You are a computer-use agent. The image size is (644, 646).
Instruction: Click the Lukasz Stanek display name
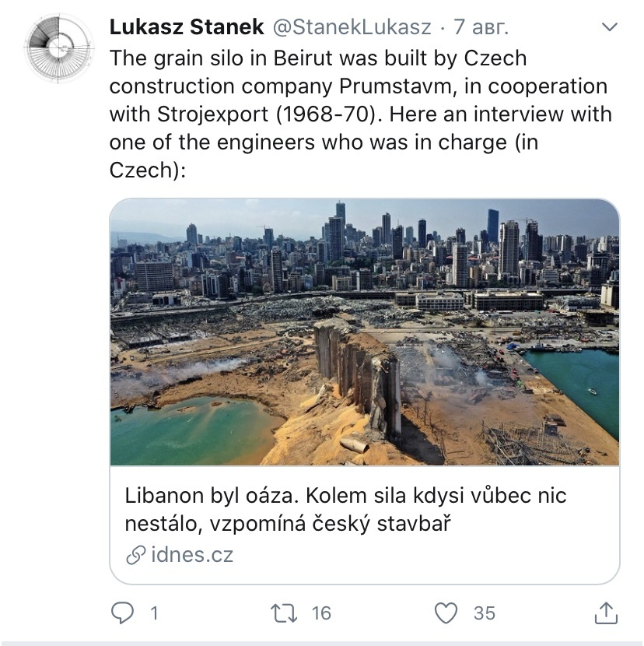(x=187, y=27)
